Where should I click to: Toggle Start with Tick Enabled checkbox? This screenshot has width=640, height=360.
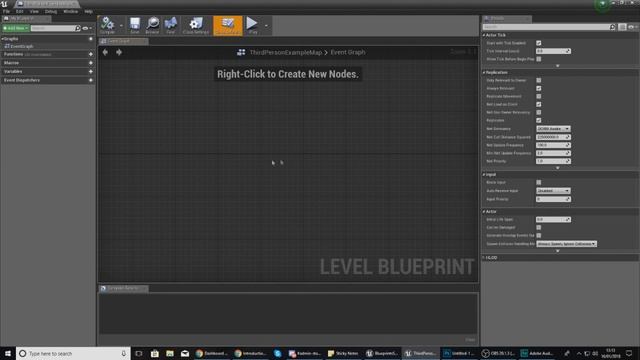539,43
